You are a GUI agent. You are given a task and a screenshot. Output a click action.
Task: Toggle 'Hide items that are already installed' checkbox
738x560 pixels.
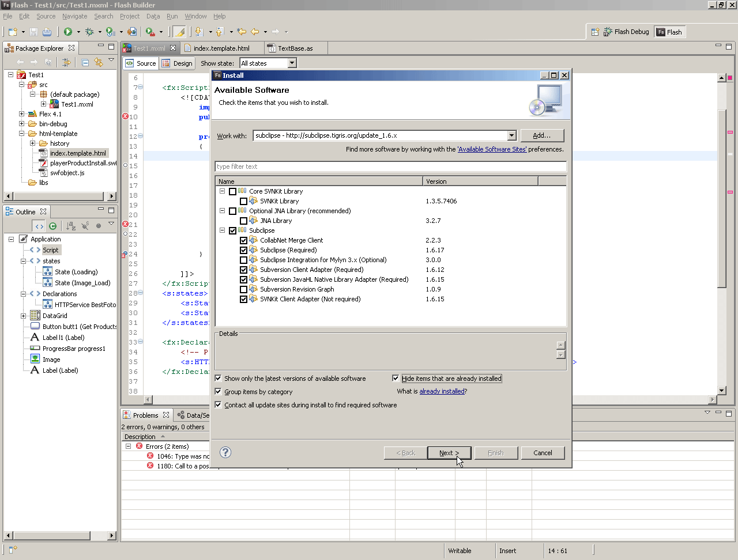pos(396,379)
